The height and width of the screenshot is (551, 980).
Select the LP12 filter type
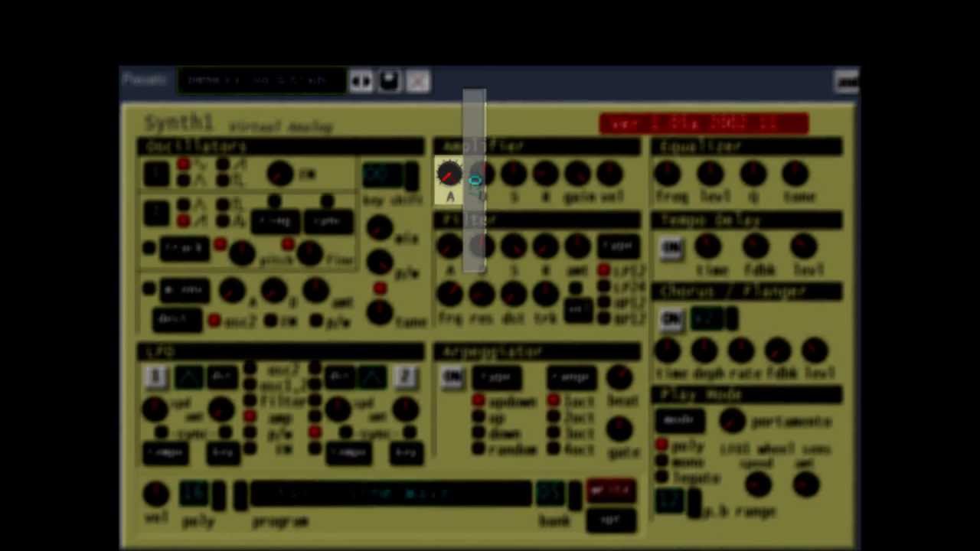click(603, 270)
